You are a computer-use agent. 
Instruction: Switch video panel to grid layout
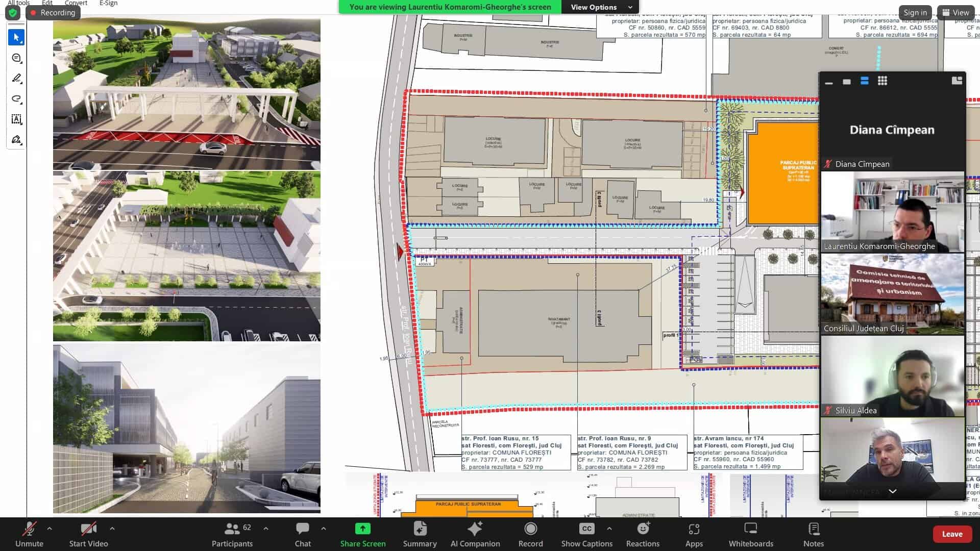click(882, 81)
